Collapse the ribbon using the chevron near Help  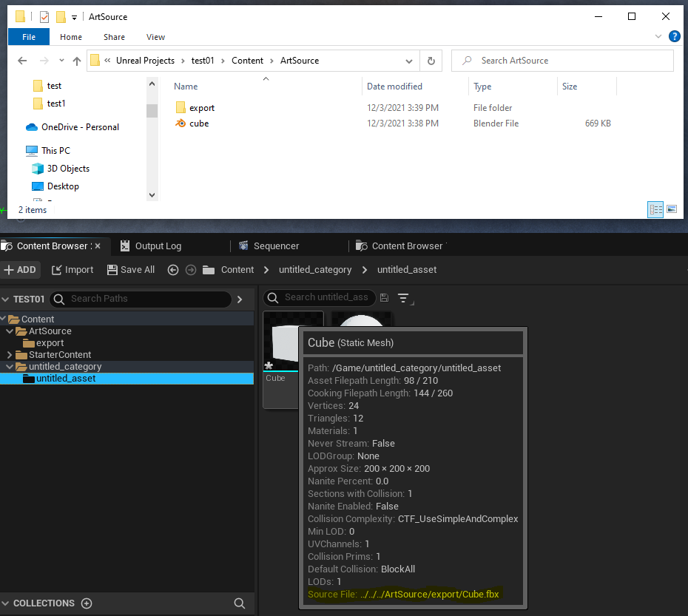point(658,36)
